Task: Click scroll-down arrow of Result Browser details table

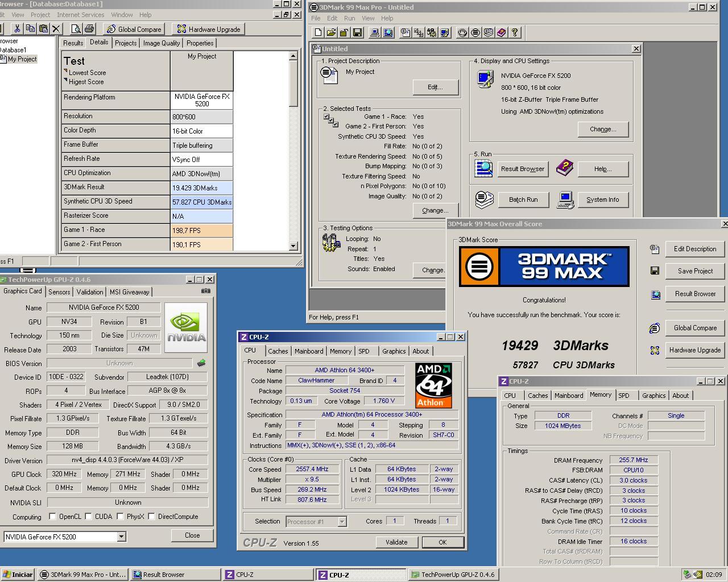Action: click(x=293, y=246)
